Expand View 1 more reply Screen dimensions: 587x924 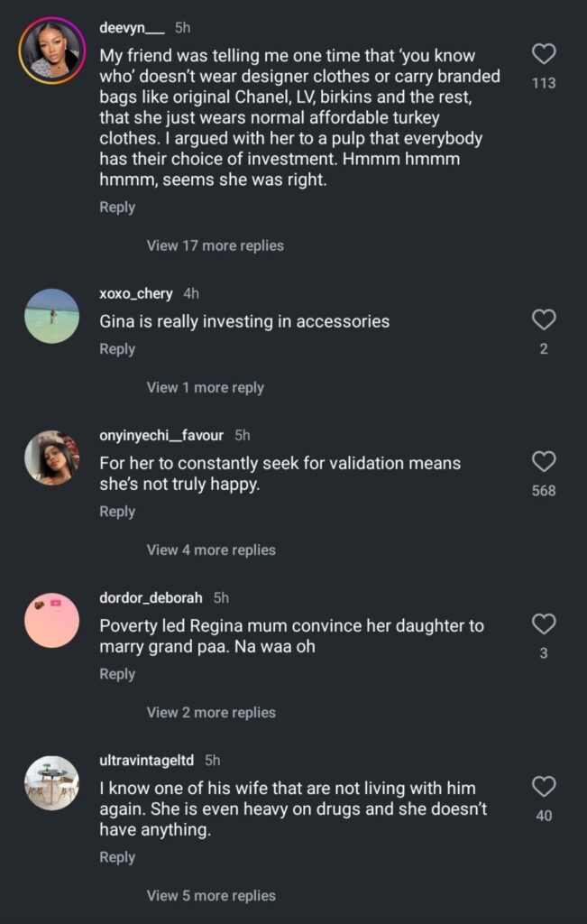(x=205, y=387)
